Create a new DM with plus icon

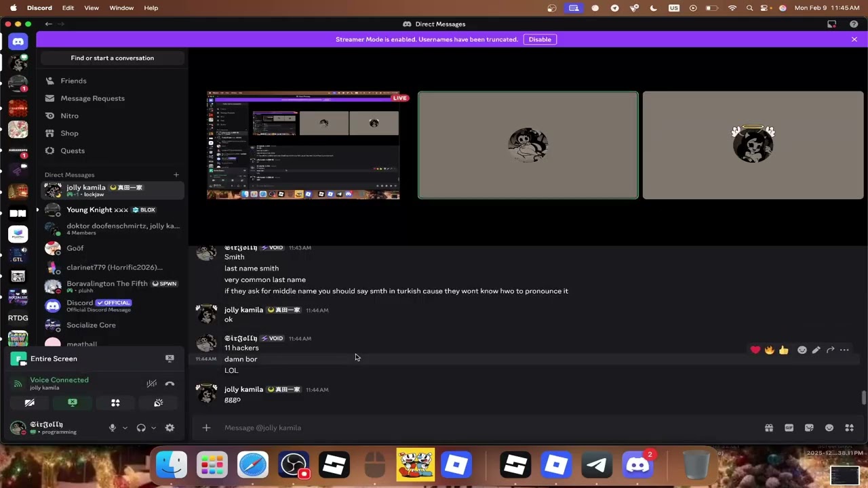click(x=176, y=175)
